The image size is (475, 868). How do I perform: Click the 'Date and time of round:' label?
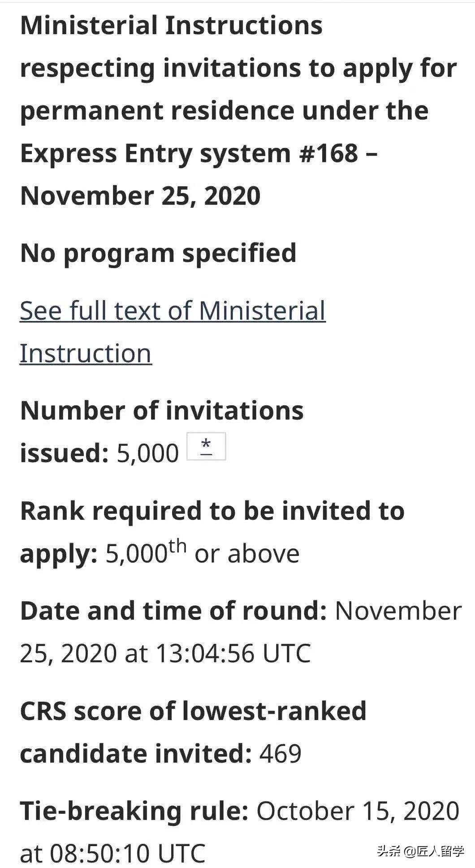pyautogui.click(x=173, y=611)
